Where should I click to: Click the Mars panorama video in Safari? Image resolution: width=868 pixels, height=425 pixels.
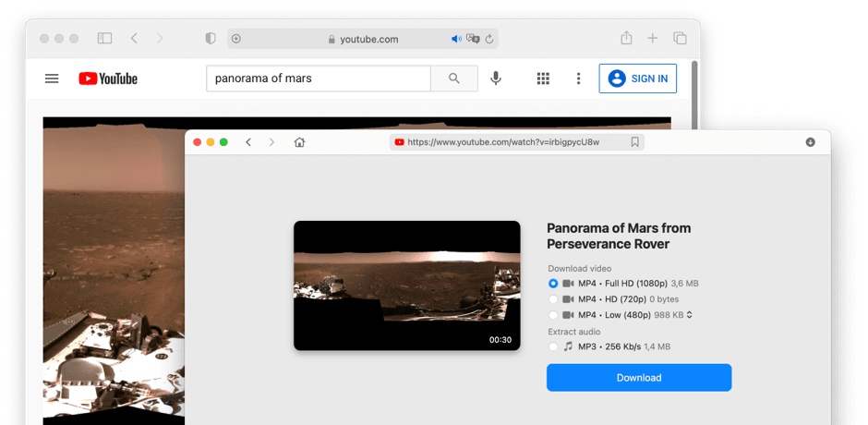[x=114, y=271]
